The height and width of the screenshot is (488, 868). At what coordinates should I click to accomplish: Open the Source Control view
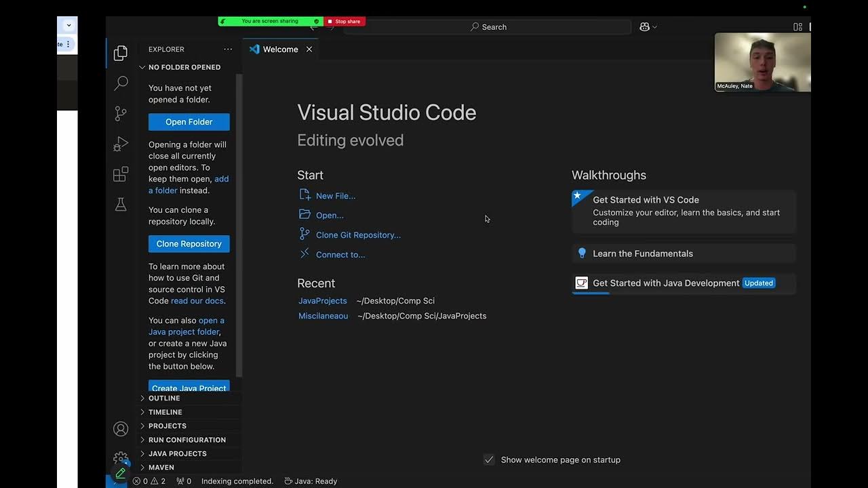(x=121, y=113)
